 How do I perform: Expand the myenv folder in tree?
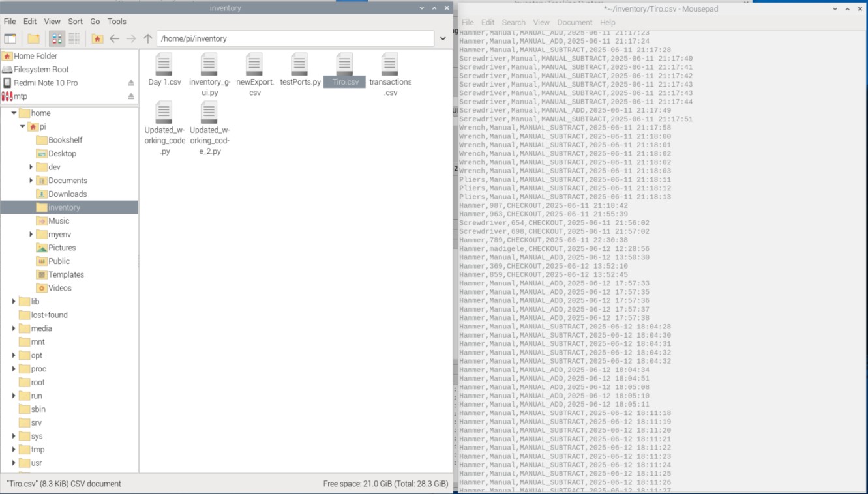(31, 234)
